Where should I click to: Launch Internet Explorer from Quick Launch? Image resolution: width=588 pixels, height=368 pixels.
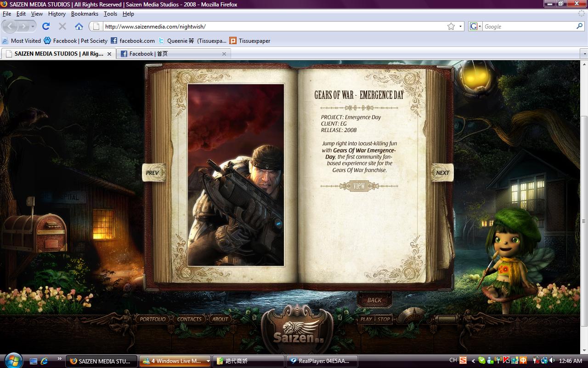(x=45, y=361)
